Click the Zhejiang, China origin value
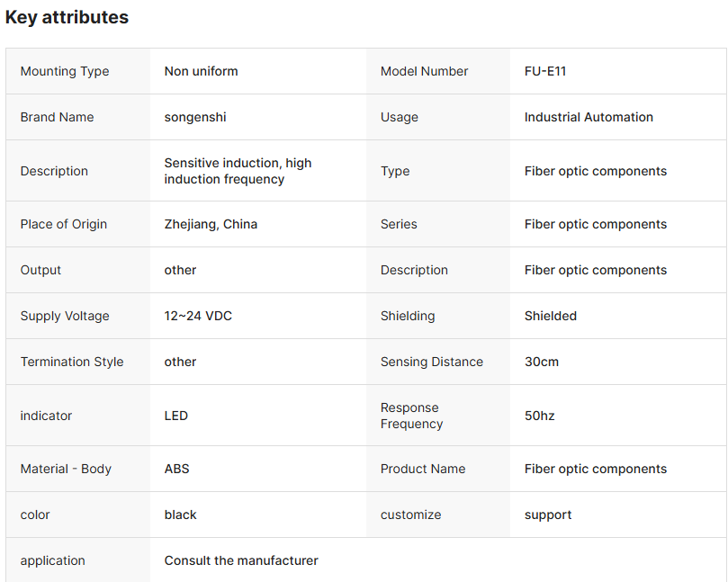This screenshot has width=728, height=582. tap(211, 224)
